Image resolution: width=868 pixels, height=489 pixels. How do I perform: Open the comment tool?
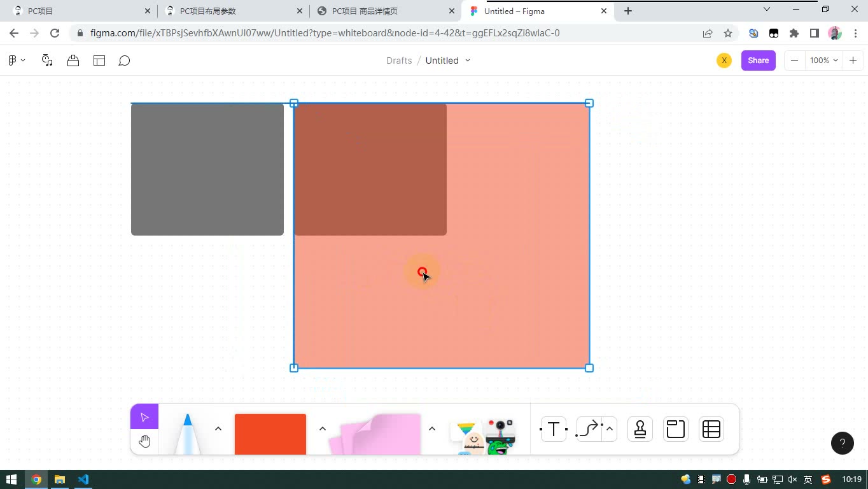tap(125, 60)
